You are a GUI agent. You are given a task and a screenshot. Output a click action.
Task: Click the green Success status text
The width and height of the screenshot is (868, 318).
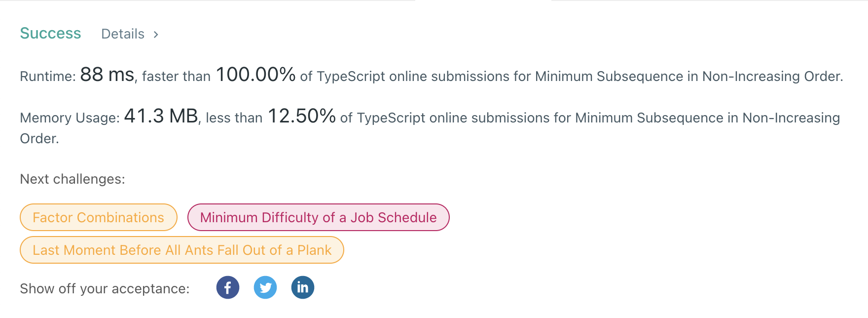(x=50, y=34)
